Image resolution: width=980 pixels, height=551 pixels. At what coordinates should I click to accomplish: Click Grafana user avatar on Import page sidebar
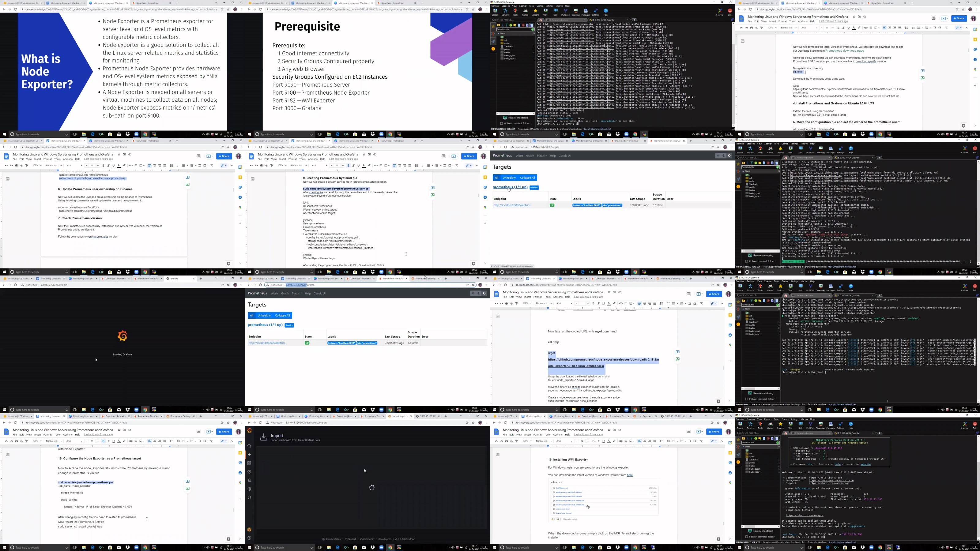(x=249, y=529)
